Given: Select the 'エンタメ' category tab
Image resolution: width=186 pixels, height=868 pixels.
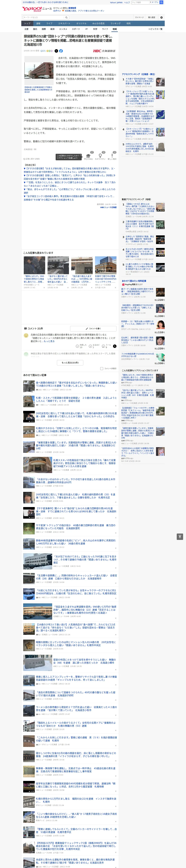Looking at the screenshot, I should 63,29.
